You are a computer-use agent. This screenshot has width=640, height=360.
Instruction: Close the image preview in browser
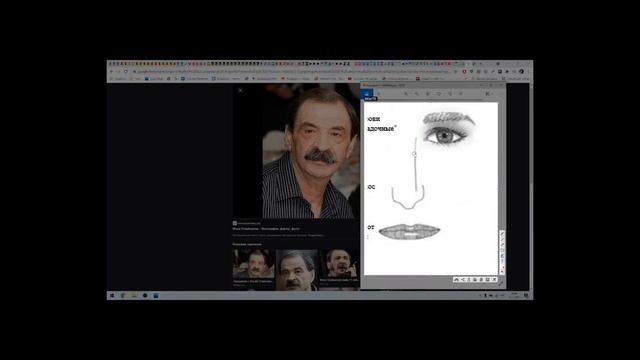(240, 90)
